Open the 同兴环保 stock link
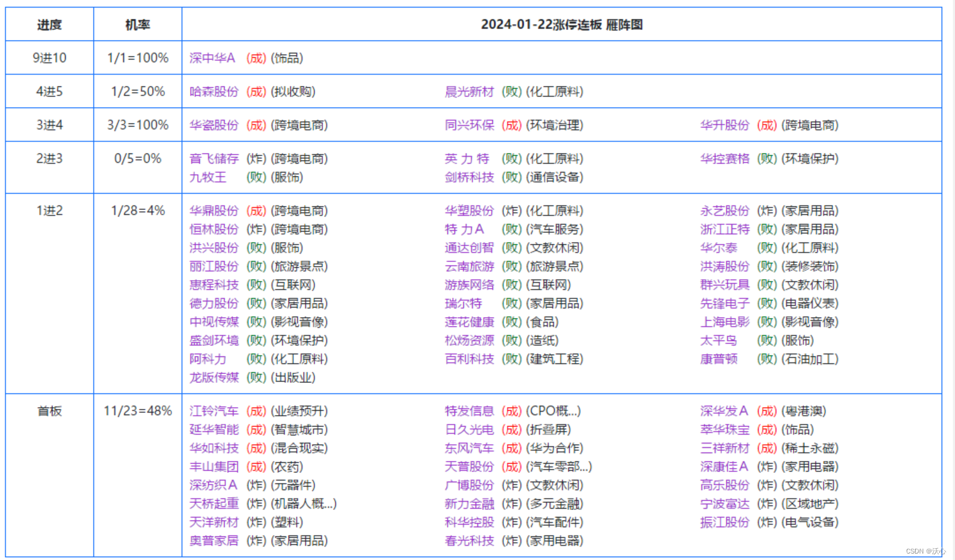Viewport: 955px width, 560px height. tap(470, 125)
